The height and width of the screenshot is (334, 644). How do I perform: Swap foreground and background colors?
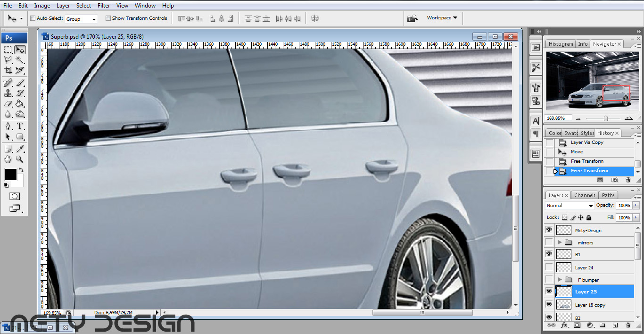pyautogui.click(x=21, y=170)
